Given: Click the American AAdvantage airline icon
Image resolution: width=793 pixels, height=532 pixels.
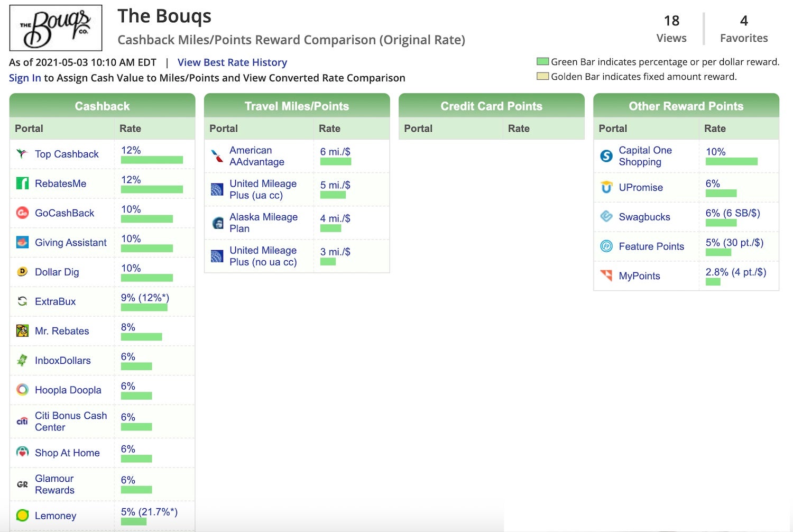Looking at the screenshot, I should pos(217,156).
